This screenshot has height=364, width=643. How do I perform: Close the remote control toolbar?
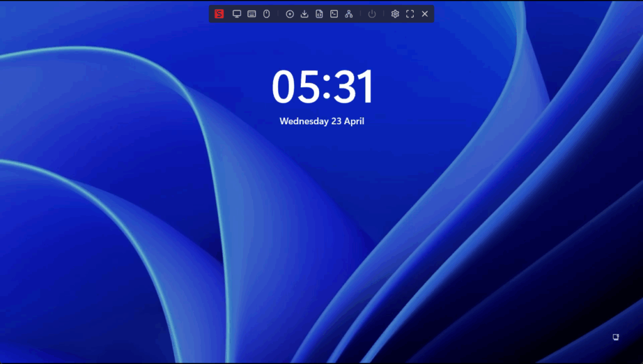[x=425, y=14]
